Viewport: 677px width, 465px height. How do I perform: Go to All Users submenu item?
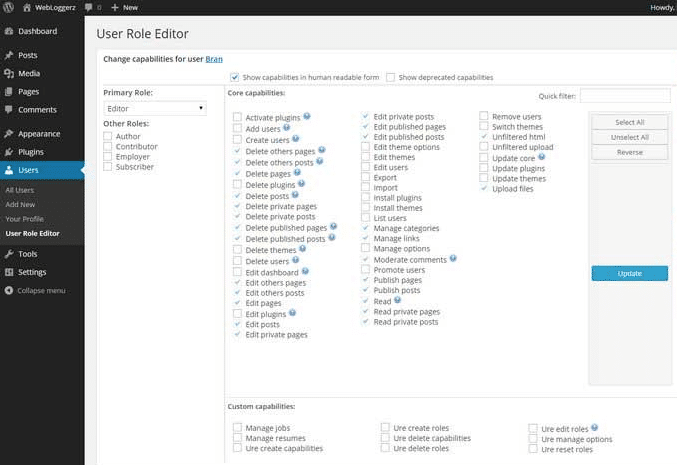[x=19, y=190]
